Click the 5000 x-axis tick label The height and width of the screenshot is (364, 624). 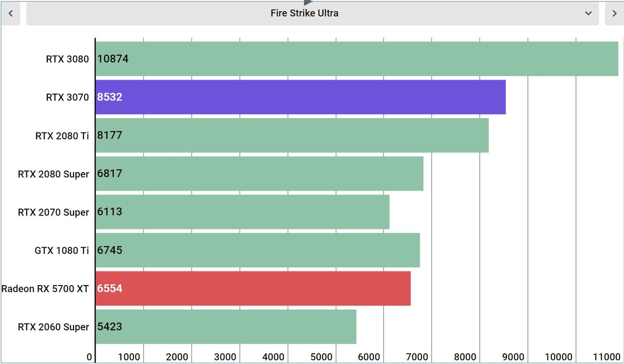point(321,357)
